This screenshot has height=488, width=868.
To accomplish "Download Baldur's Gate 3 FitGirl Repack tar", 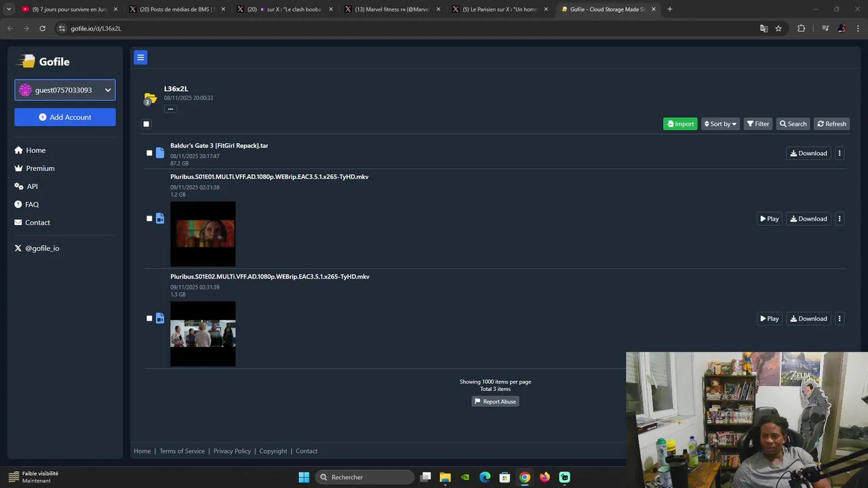I will click(x=808, y=153).
